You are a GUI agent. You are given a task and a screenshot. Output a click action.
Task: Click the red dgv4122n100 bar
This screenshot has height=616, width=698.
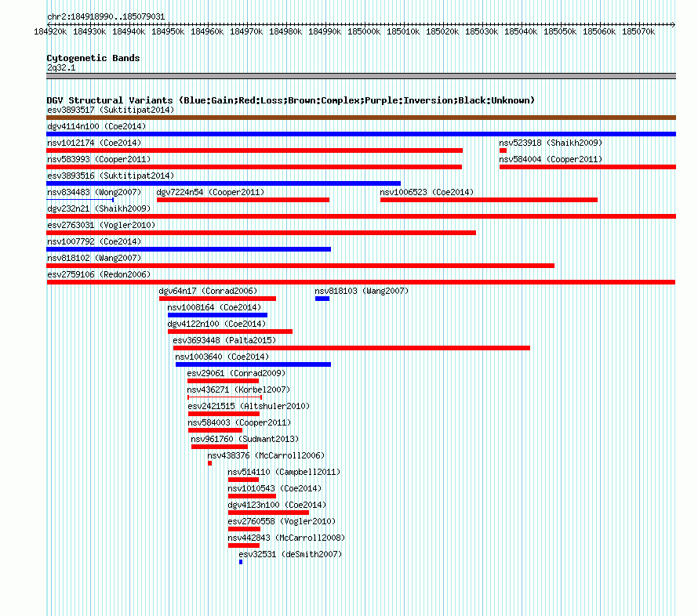(230, 332)
